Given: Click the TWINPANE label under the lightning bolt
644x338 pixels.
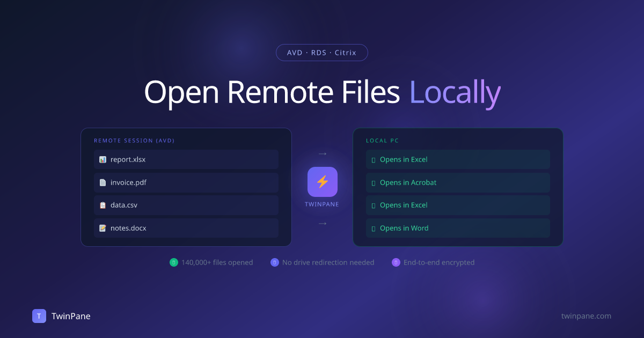Looking at the screenshot, I should point(323,204).
